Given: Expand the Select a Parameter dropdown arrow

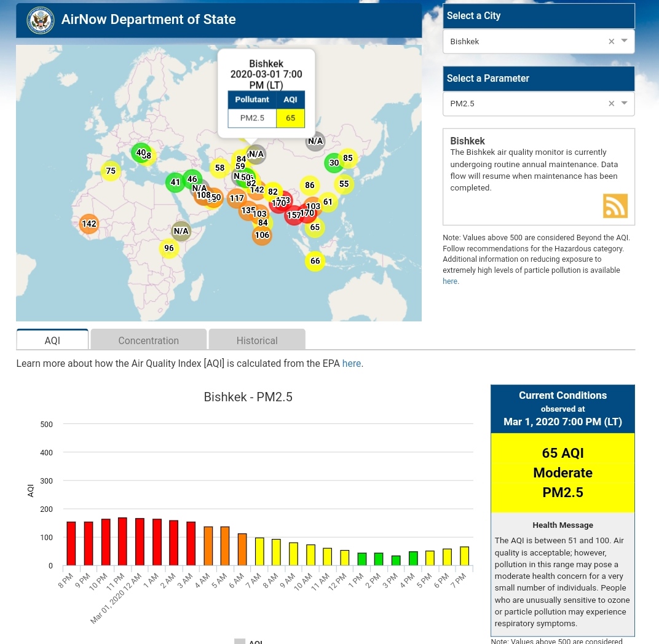Looking at the screenshot, I should 625,103.
